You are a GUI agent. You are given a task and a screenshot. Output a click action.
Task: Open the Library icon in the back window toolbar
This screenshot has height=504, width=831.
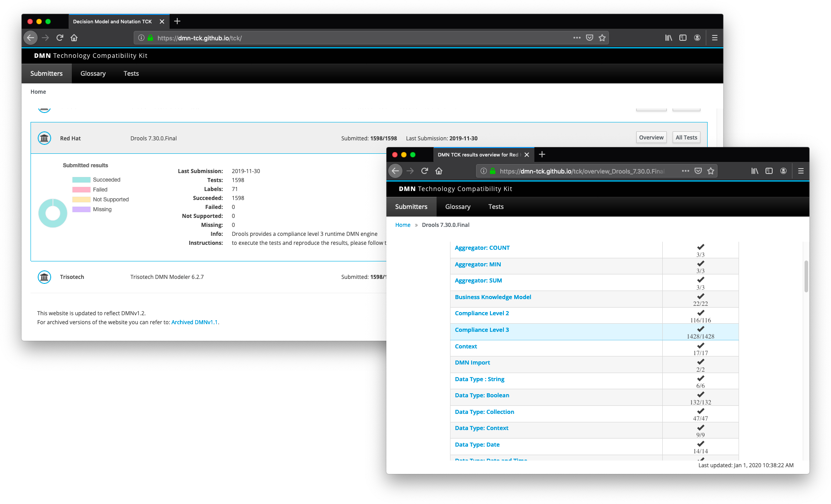pyautogui.click(x=669, y=38)
